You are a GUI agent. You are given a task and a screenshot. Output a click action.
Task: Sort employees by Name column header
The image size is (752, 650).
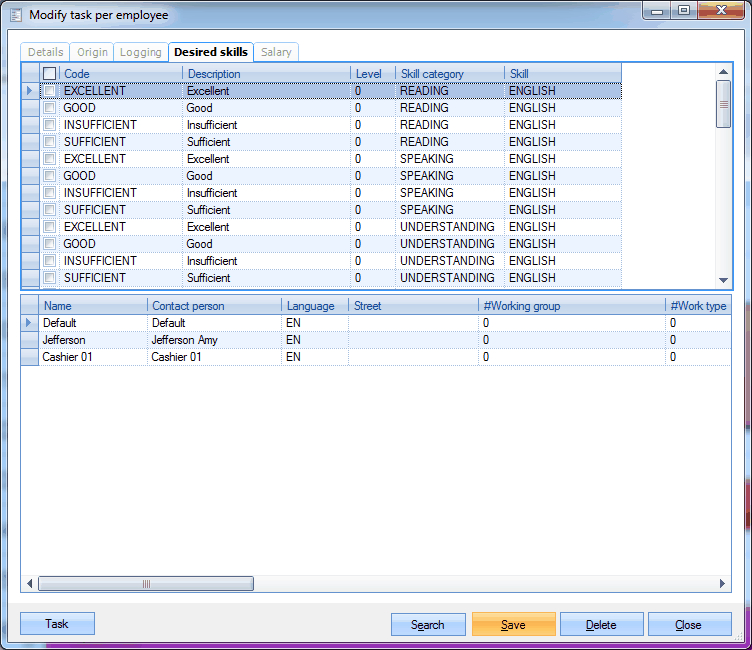(x=93, y=306)
